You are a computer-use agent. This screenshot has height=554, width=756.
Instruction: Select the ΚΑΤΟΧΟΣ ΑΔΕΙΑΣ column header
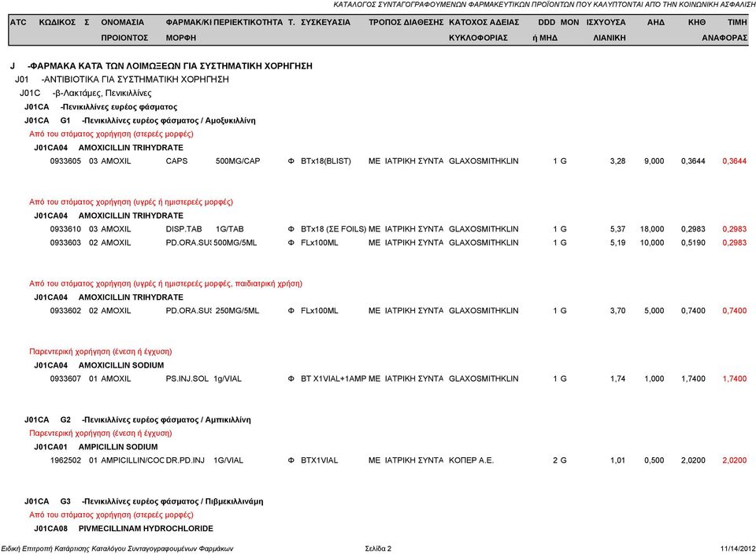click(x=484, y=22)
